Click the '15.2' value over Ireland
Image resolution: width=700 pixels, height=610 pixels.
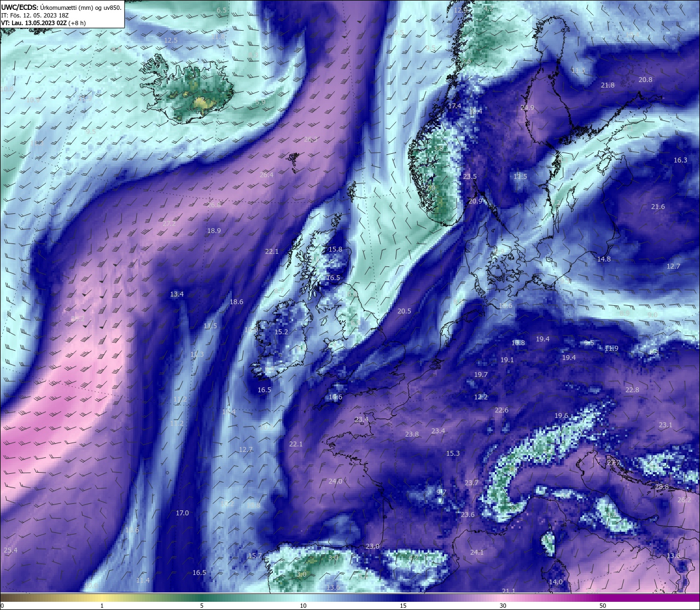point(281,332)
